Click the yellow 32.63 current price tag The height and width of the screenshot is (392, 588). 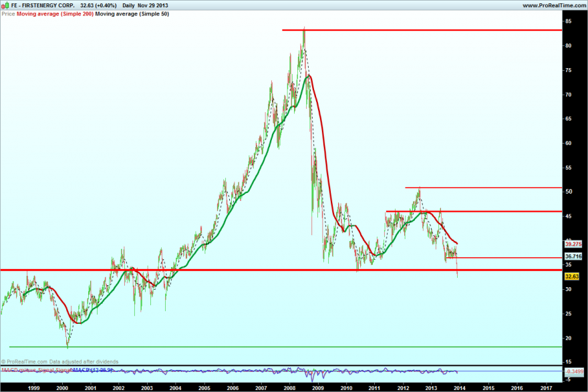click(572, 276)
